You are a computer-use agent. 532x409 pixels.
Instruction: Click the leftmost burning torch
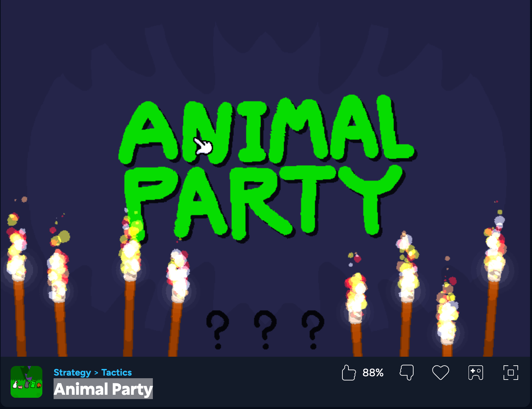18,285
